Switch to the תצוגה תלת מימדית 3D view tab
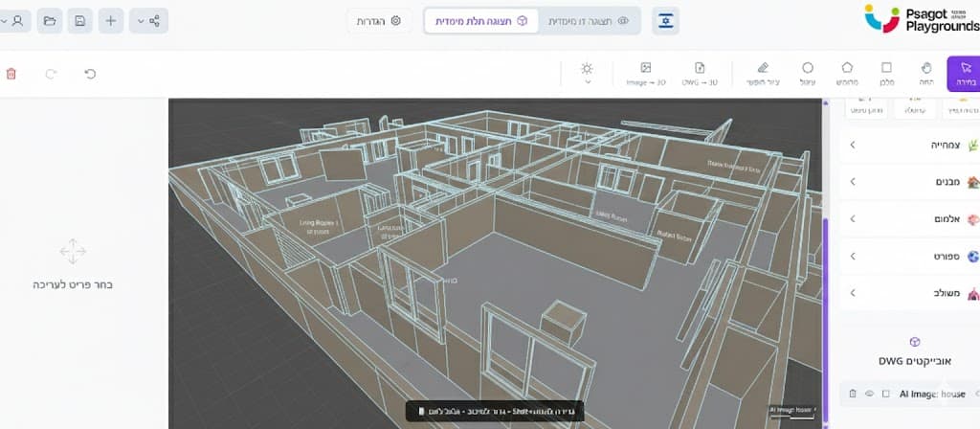The width and height of the screenshot is (980, 429). click(x=482, y=21)
